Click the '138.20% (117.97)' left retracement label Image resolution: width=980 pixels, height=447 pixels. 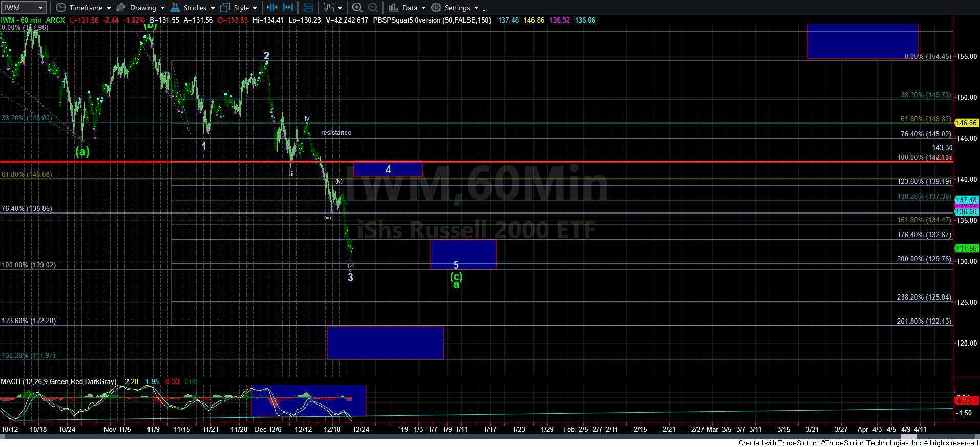click(29, 355)
